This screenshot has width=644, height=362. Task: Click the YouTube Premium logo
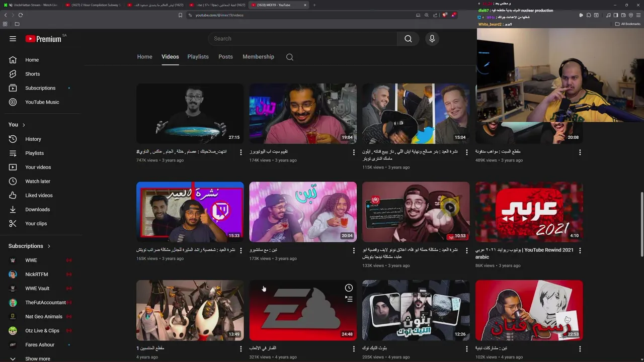pos(43,39)
